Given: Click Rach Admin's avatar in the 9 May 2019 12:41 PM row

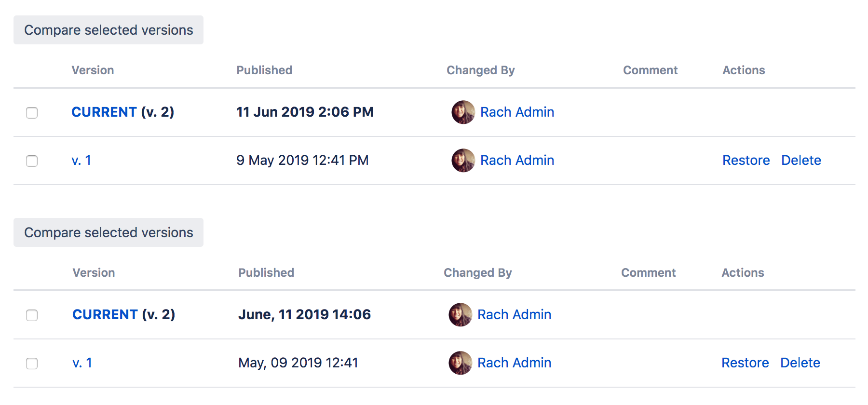Looking at the screenshot, I should [x=463, y=161].
